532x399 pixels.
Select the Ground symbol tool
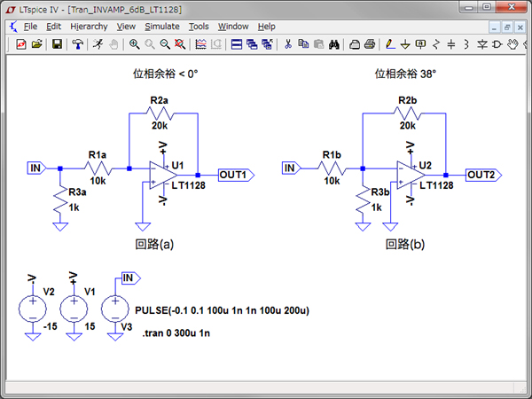(405, 44)
